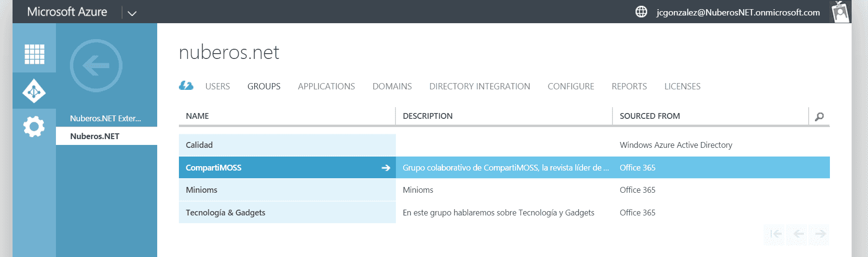Click the back arrow circle button
The height and width of the screenshot is (257, 868).
96,66
